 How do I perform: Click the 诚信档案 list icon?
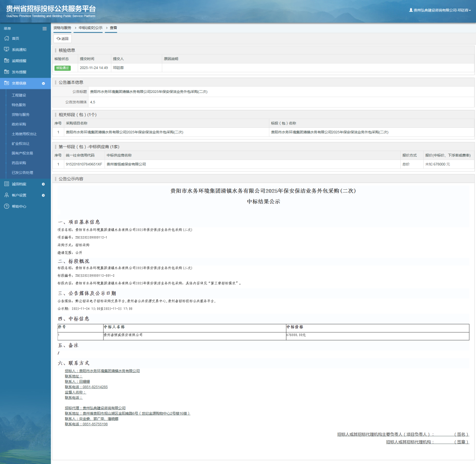(x=6, y=184)
